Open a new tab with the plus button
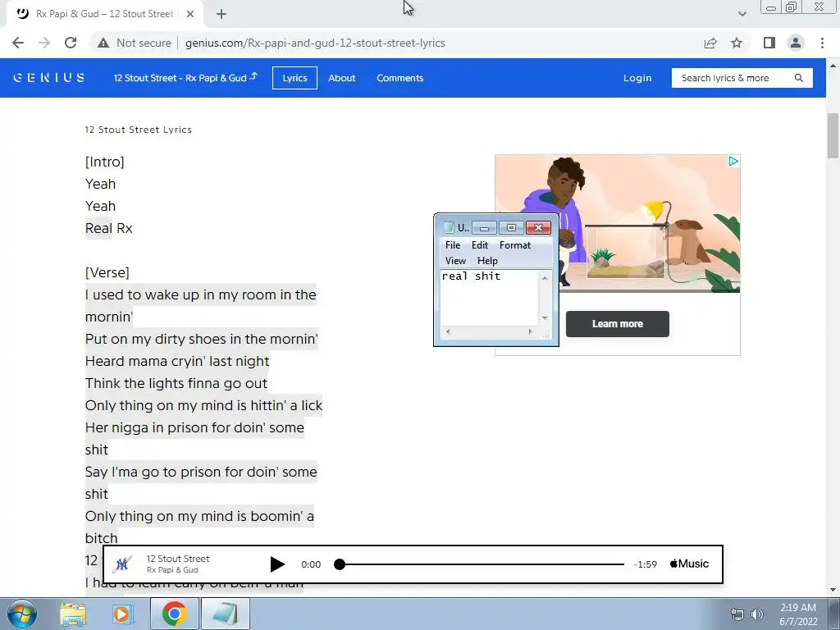840x630 pixels. click(x=221, y=14)
